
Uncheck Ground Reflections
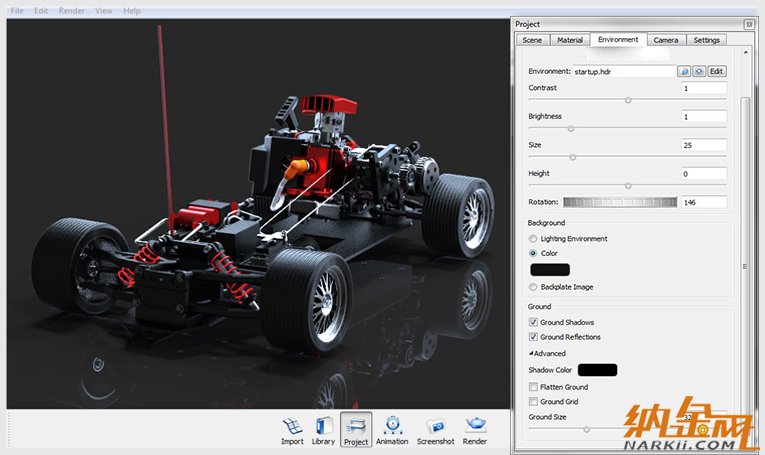pyautogui.click(x=533, y=338)
